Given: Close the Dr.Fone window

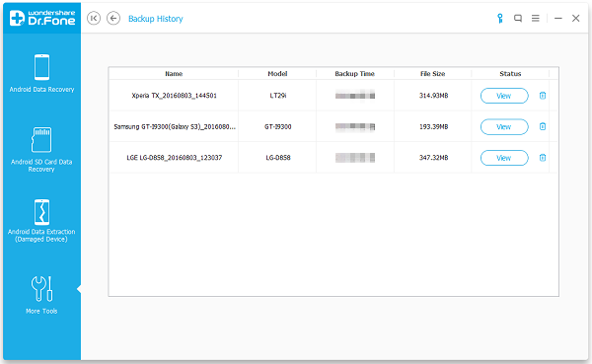Looking at the screenshot, I should click(x=575, y=18).
